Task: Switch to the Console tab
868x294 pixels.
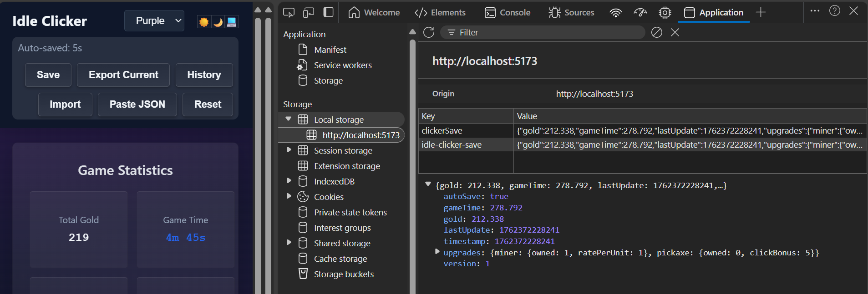Action: (x=508, y=12)
